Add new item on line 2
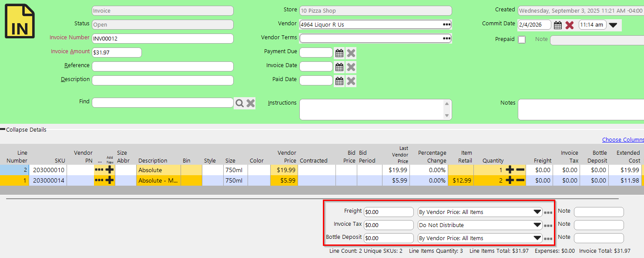The width and height of the screenshot is (644, 258). click(x=110, y=170)
